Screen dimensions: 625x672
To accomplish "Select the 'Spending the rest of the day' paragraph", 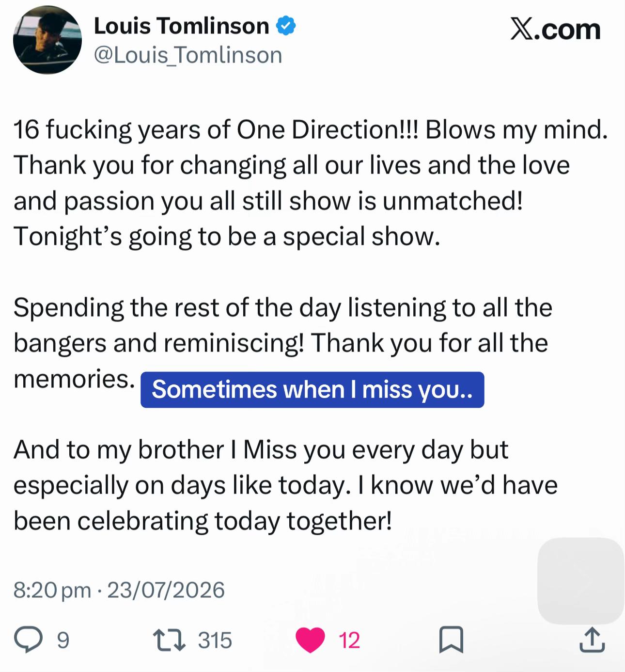I will pyautogui.click(x=283, y=343).
